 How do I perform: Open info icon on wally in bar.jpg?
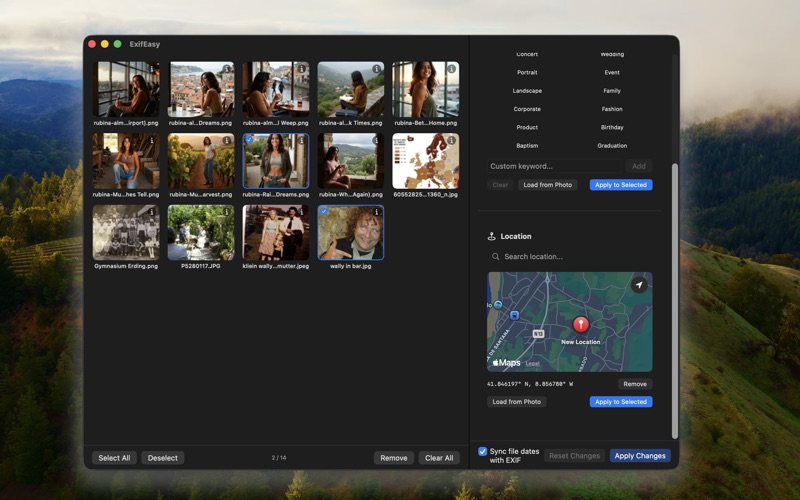[377, 212]
